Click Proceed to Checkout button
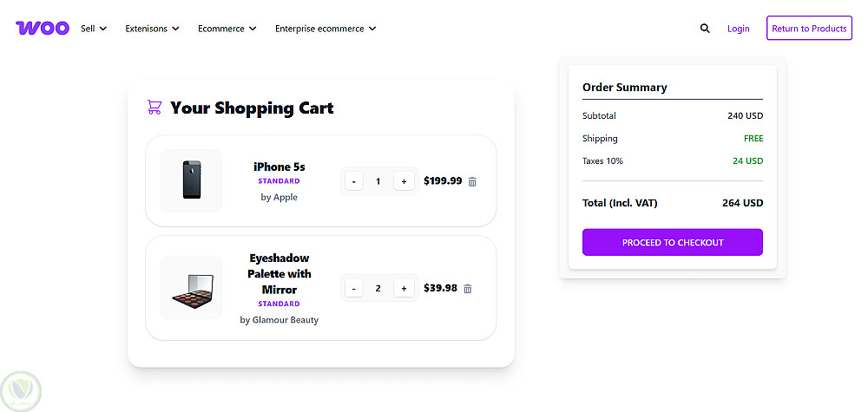868x412 pixels. click(673, 243)
